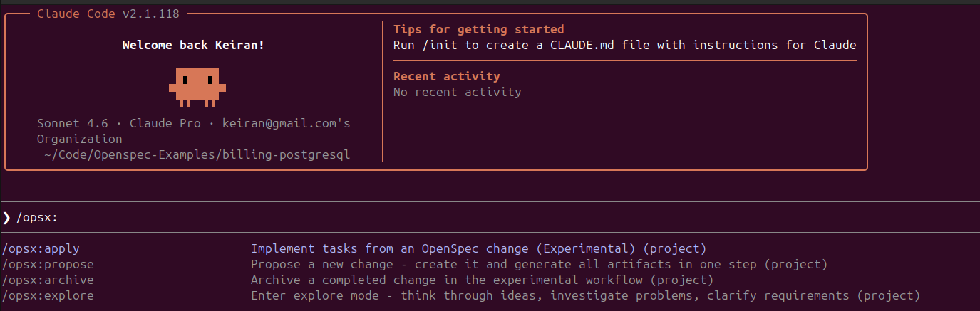Pick the /opsx:archive command suggestion

[x=48, y=280]
